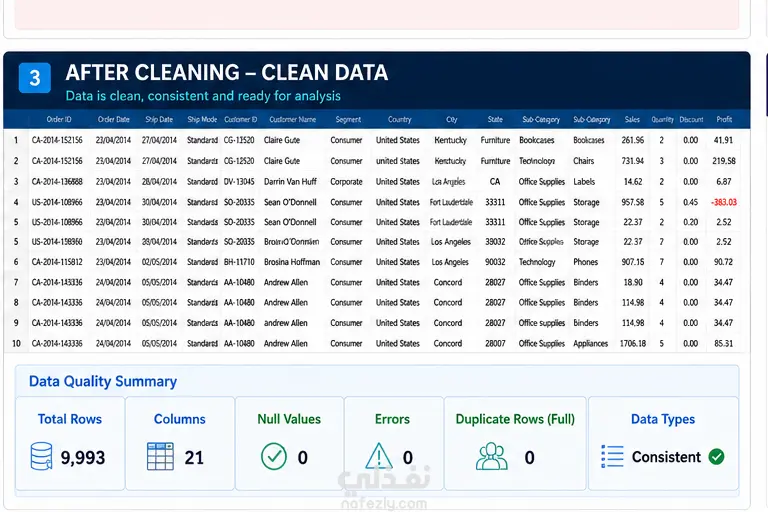This screenshot has width=768, height=512.
Task: Select the Sales column header
Action: pyautogui.click(x=632, y=119)
